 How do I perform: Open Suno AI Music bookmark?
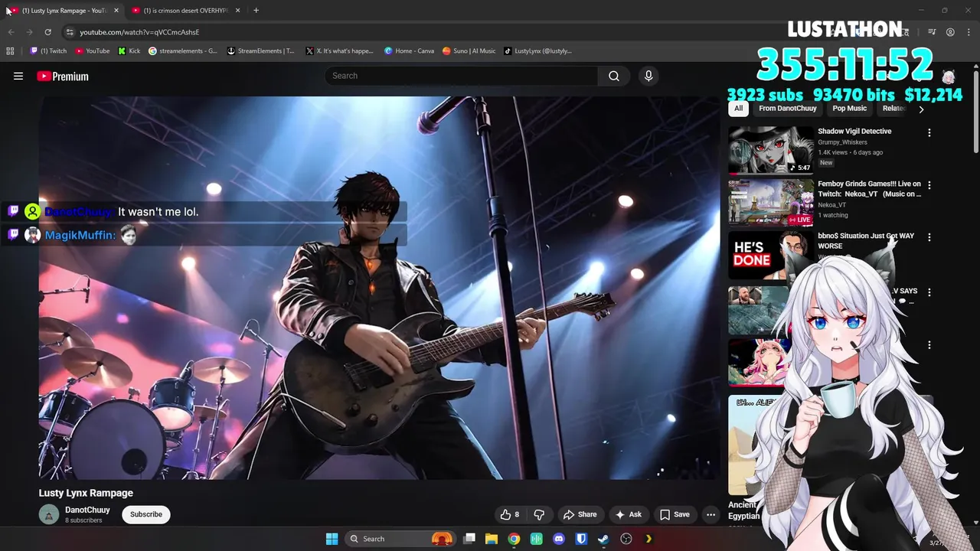pyautogui.click(x=469, y=51)
